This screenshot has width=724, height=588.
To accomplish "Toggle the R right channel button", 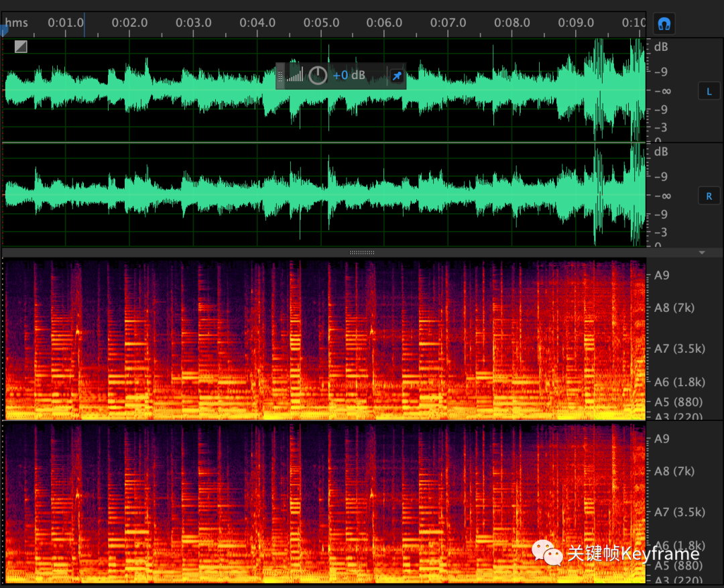I will tap(709, 196).
